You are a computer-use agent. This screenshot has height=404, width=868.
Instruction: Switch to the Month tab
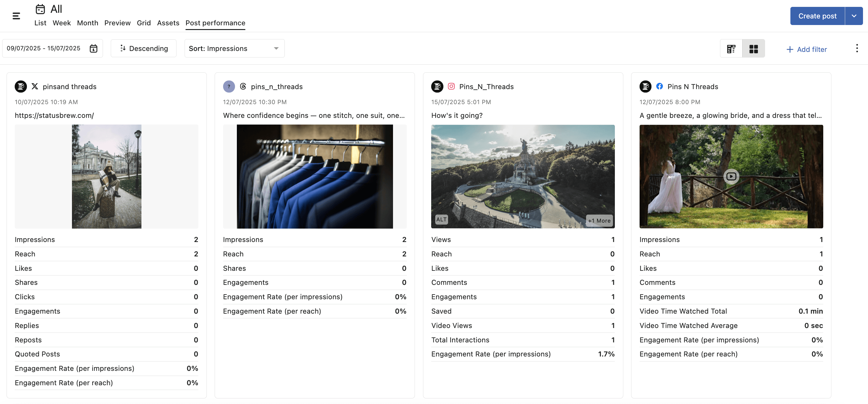(x=88, y=23)
